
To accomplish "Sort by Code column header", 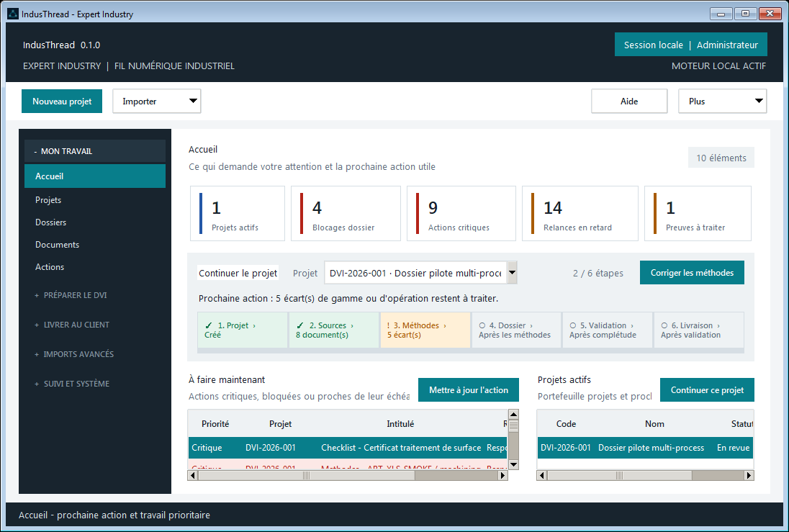I will pos(566,424).
